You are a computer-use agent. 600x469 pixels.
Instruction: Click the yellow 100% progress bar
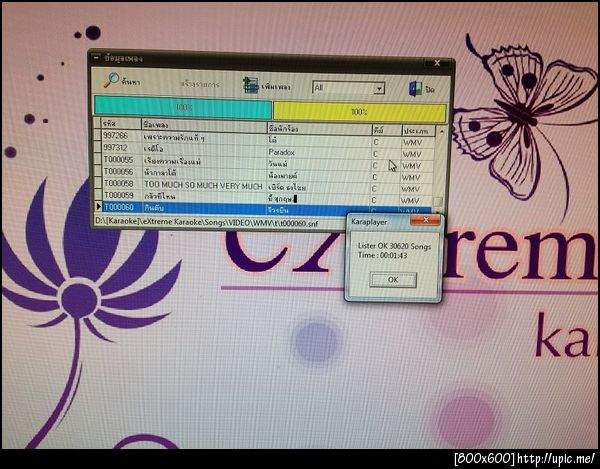point(360,112)
